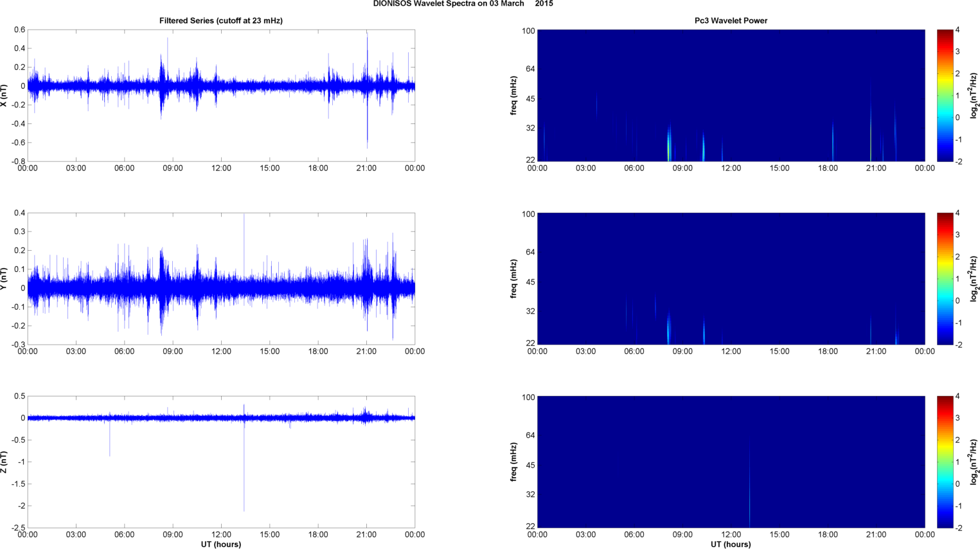
Task: Click the Y component filtered time series plot
Action: 221,278
